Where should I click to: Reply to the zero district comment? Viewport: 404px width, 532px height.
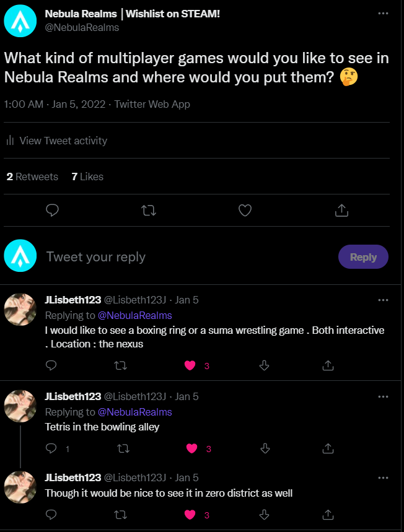tap(52, 515)
